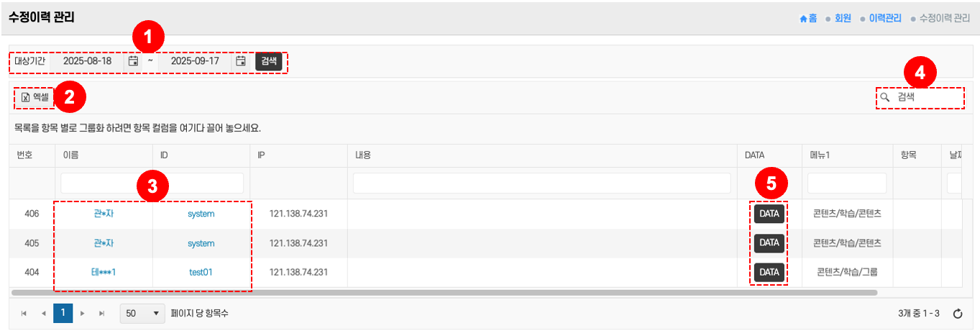Viewport: 980px width, 331px height.
Task: Go to the next page arrow
Action: (83, 314)
